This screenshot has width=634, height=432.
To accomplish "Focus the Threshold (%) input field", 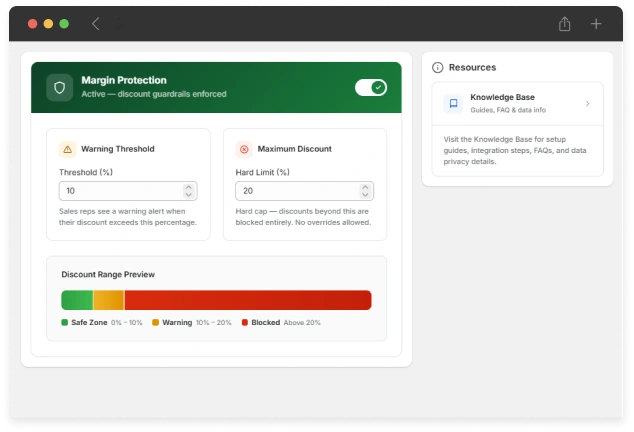I will click(128, 191).
